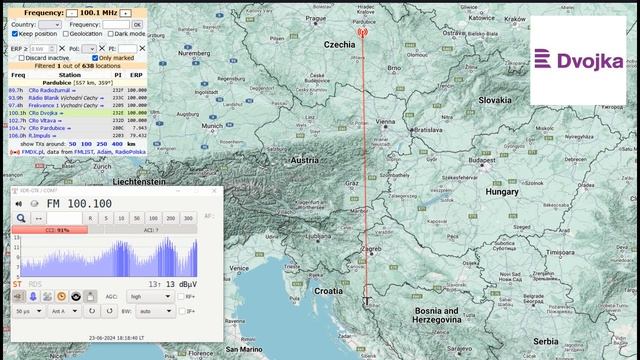The height and width of the screenshot is (360, 640).
Task: Click the red CCI 91% interference bar
Action: [50, 230]
